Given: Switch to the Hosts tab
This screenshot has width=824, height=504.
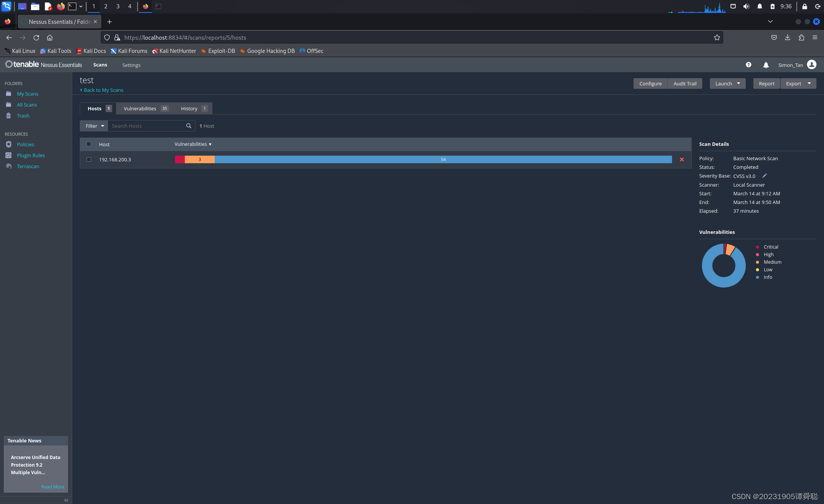Looking at the screenshot, I should click(99, 108).
